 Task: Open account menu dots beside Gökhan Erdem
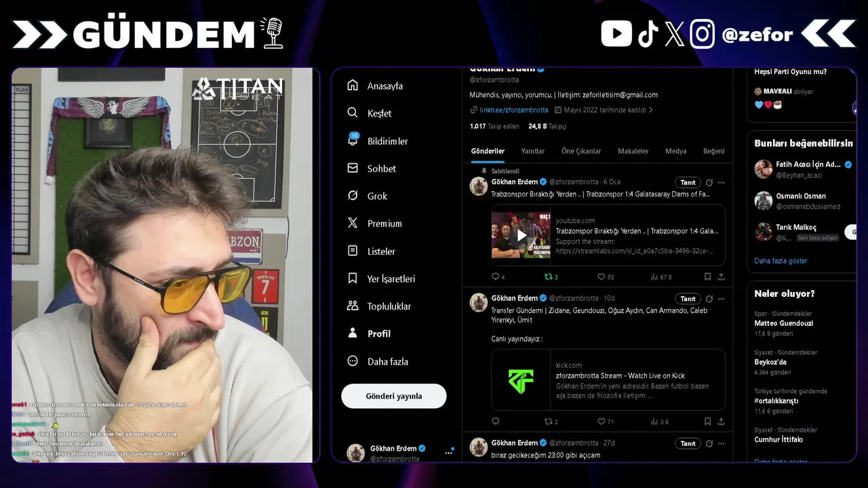448,452
